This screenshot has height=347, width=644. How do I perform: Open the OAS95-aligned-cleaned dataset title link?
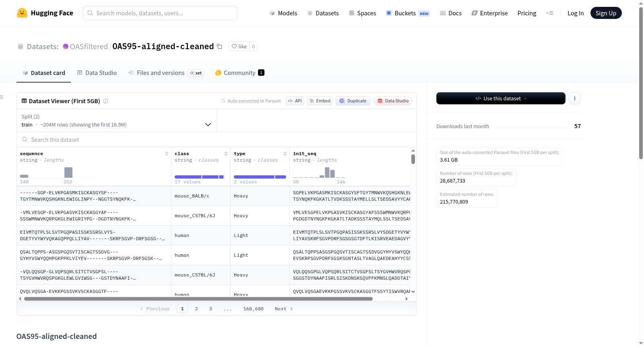[x=163, y=46]
